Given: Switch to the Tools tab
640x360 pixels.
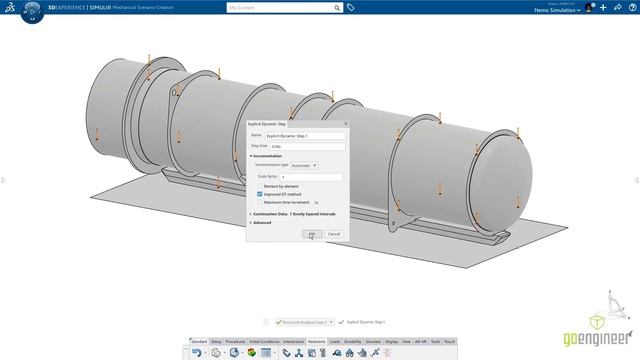Looking at the screenshot, I should 436,342.
